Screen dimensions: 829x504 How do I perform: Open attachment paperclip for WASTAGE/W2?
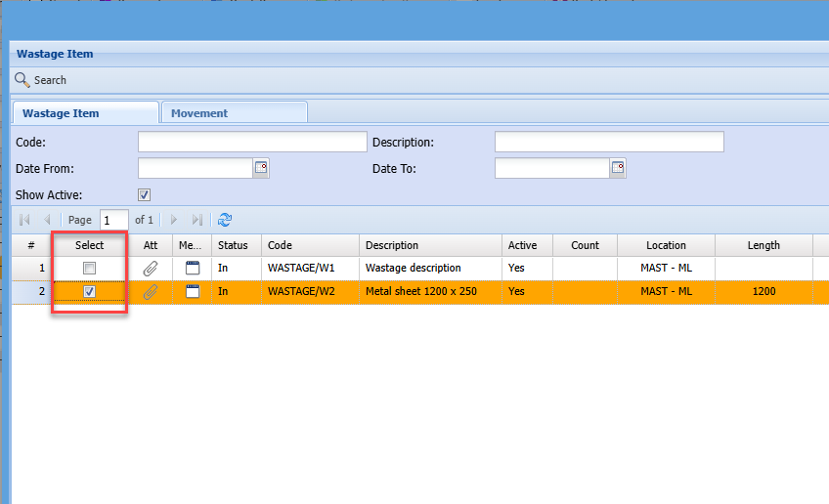pyautogui.click(x=151, y=291)
